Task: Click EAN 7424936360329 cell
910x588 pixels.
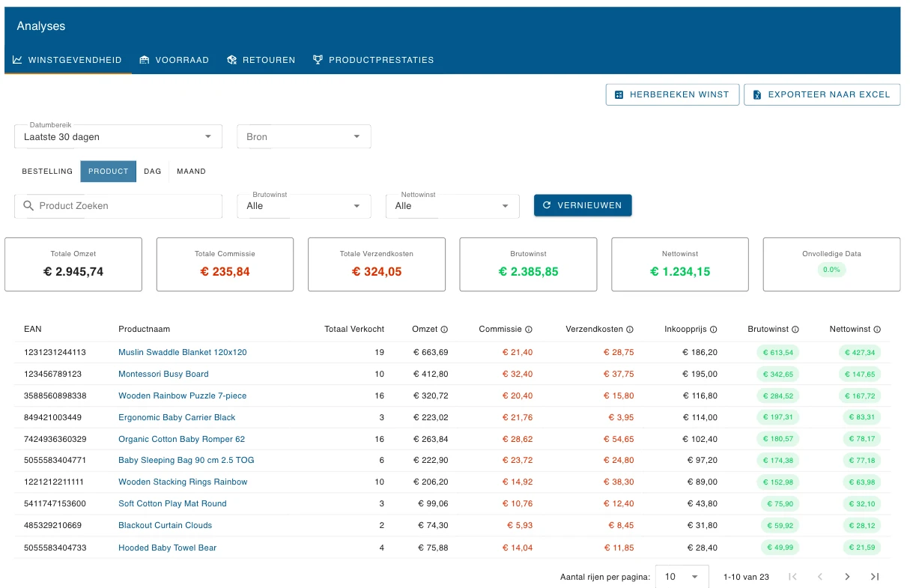Action: 55,439
